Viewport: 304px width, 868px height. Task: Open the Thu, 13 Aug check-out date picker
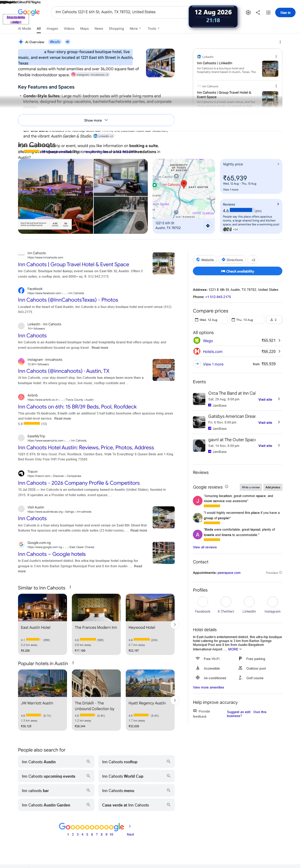click(x=247, y=319)
